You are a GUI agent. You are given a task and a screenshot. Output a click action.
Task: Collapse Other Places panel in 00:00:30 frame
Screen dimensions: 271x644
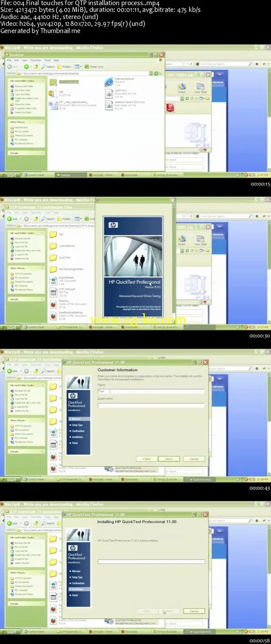(x=42, y=268)
